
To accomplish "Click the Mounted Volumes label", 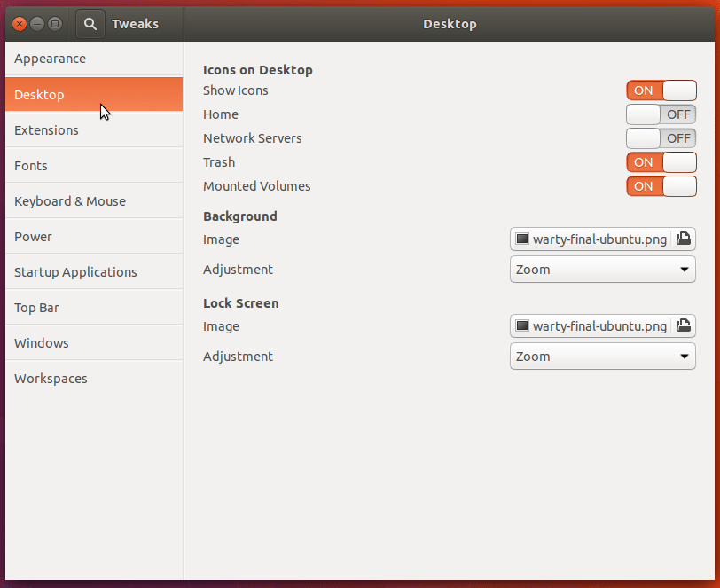I will (256, 186).
